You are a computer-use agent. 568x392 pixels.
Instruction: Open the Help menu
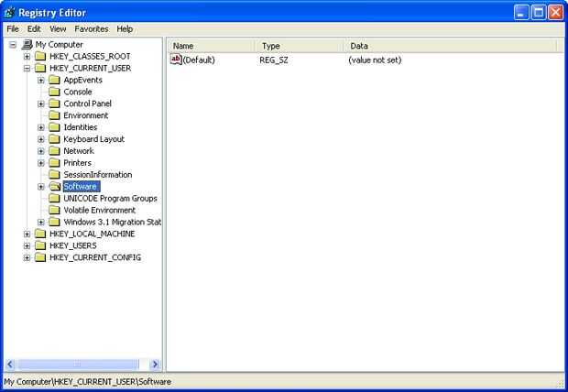pyautogui.click(x=125, y=29)
